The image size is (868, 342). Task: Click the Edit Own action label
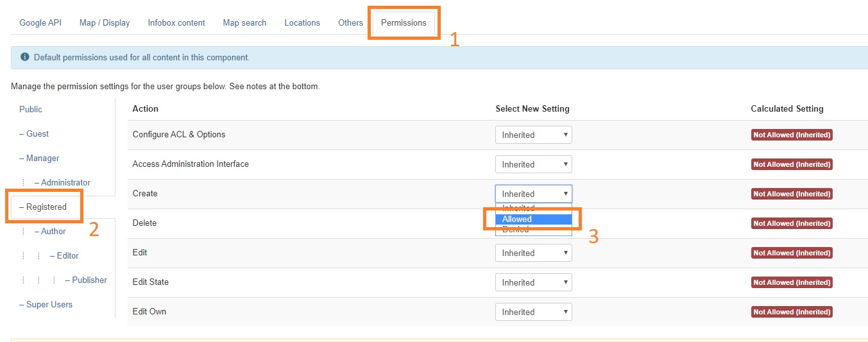coord(149,311)
